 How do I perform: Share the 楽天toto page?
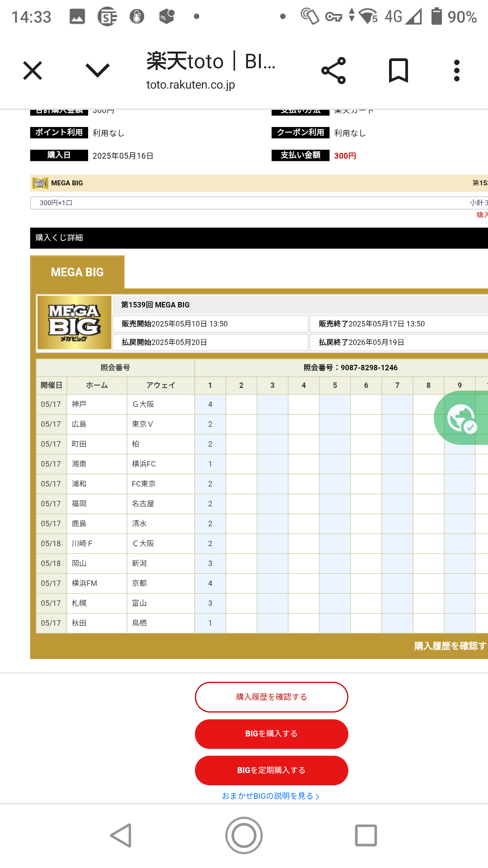(333, 71)
